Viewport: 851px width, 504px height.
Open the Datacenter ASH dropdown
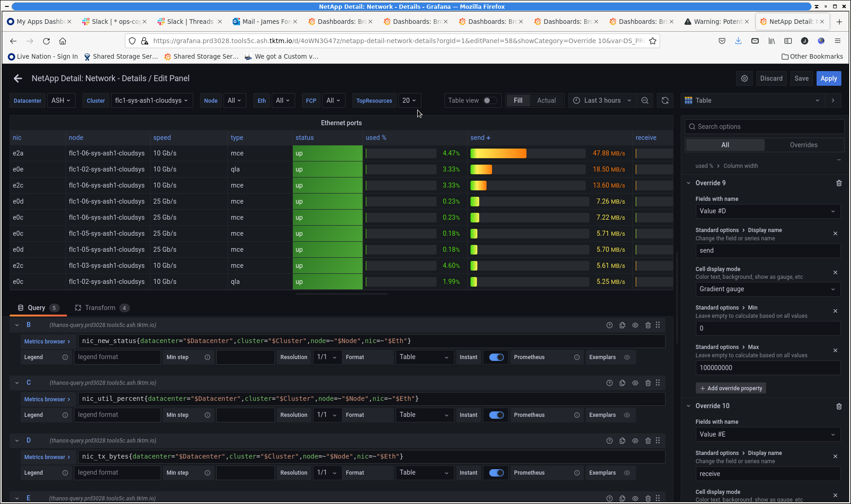click(x=61, y=100)
